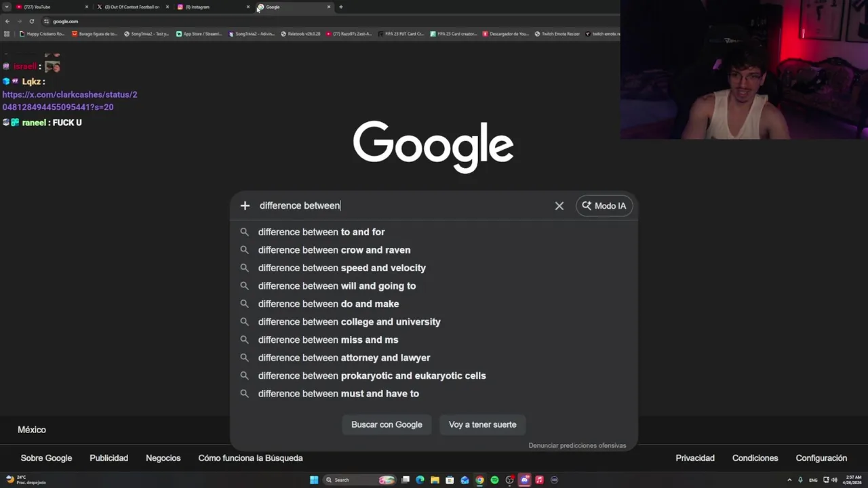Click the Buscar con Google button

[x=387, y=425]
